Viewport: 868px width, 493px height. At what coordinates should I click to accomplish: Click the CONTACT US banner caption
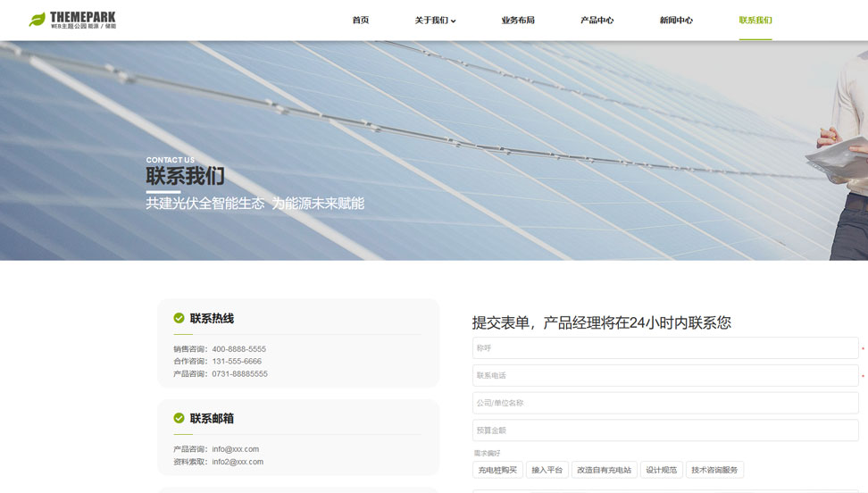pyautogui.click(x=171, y=160)
